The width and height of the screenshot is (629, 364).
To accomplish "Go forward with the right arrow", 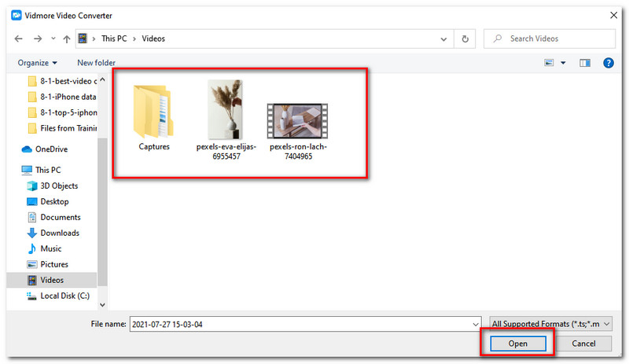I will (x=38, y=39).
